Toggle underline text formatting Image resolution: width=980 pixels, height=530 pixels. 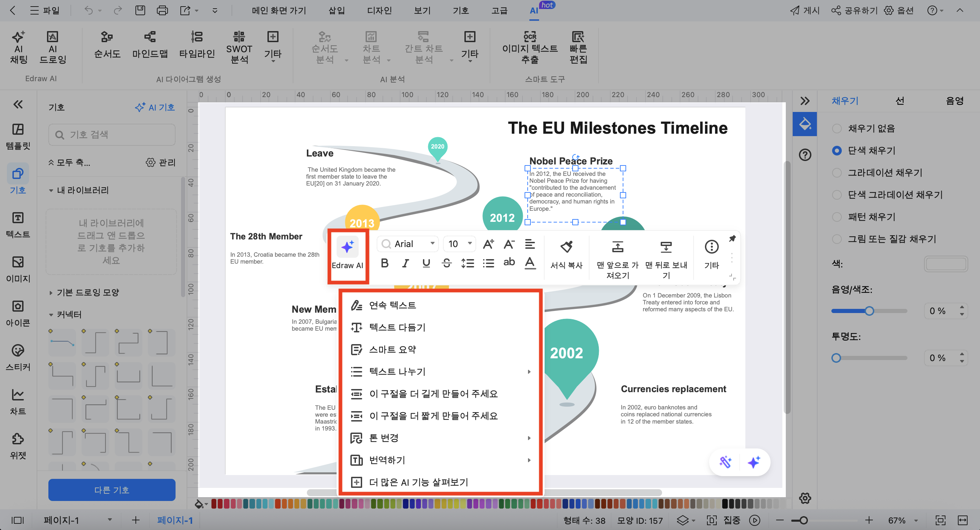426,263
